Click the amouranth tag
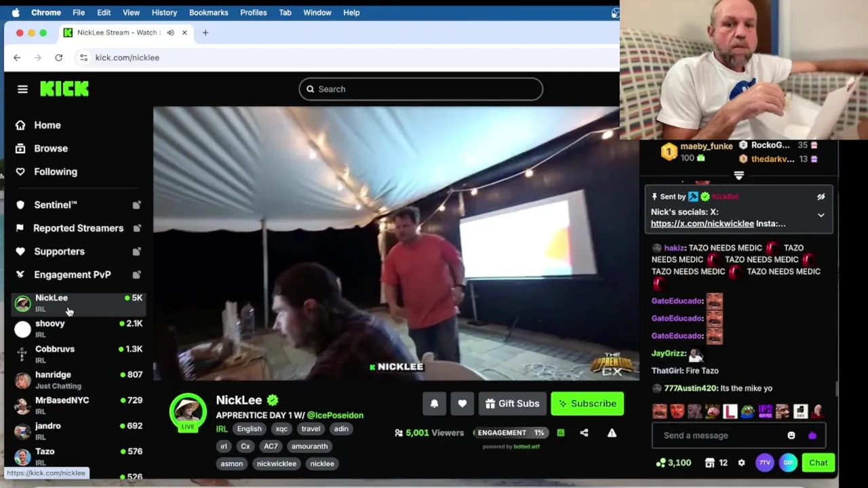This screenshot has height=488, width=868. [309, 446]
